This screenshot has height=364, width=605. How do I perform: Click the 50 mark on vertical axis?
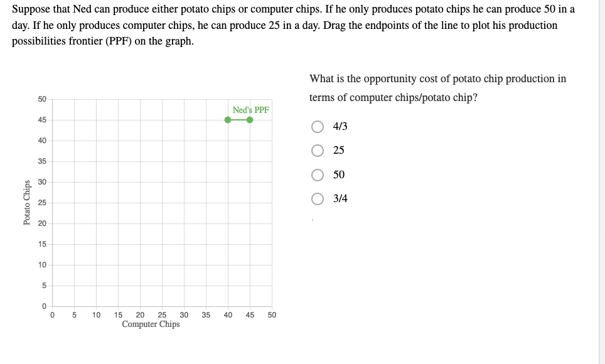click(43, 99)
